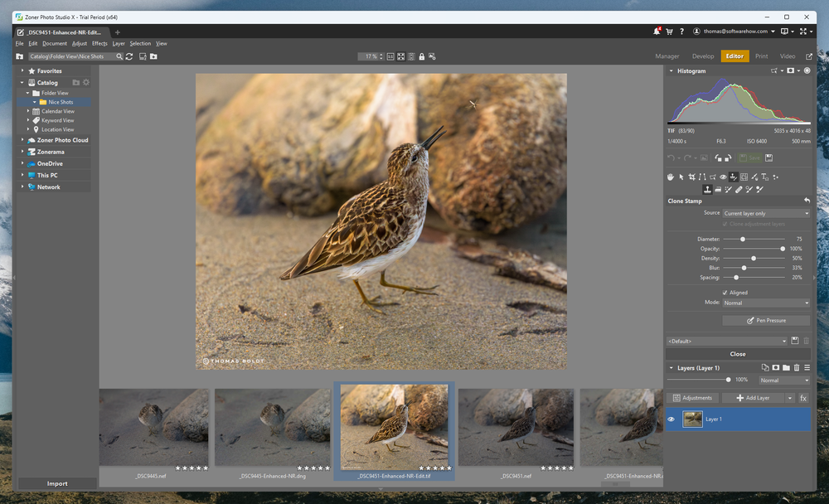Expand Favorites in the navigator
This screenshot has width=829, height=504.
pos(22,70)
